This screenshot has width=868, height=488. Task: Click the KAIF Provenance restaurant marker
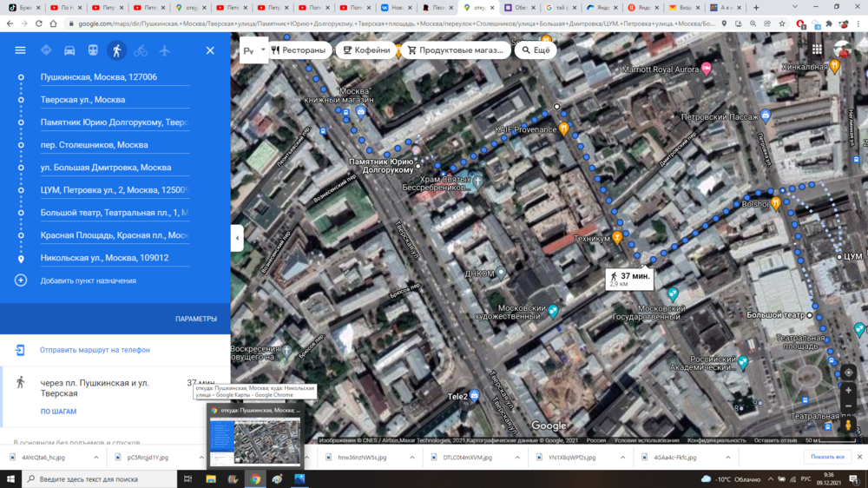(x=563, y=129)
